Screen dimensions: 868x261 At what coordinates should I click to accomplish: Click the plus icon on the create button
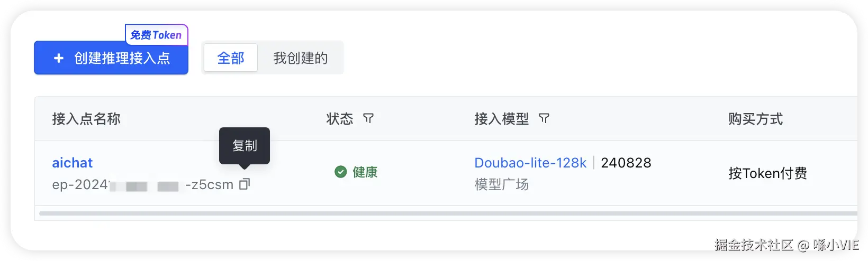[x=59, y=58]
